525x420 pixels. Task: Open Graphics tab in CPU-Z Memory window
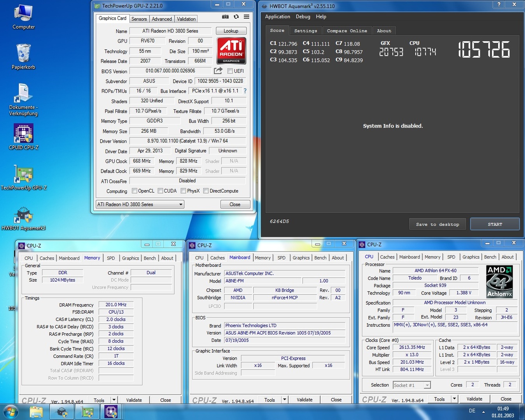130,258
